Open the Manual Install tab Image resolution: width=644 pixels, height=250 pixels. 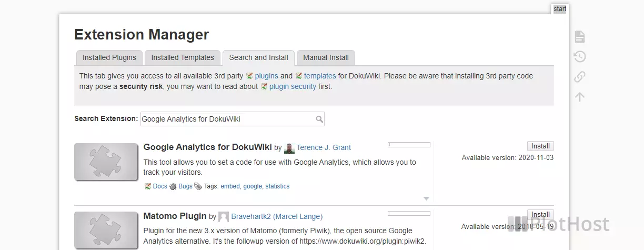[326, 58]
